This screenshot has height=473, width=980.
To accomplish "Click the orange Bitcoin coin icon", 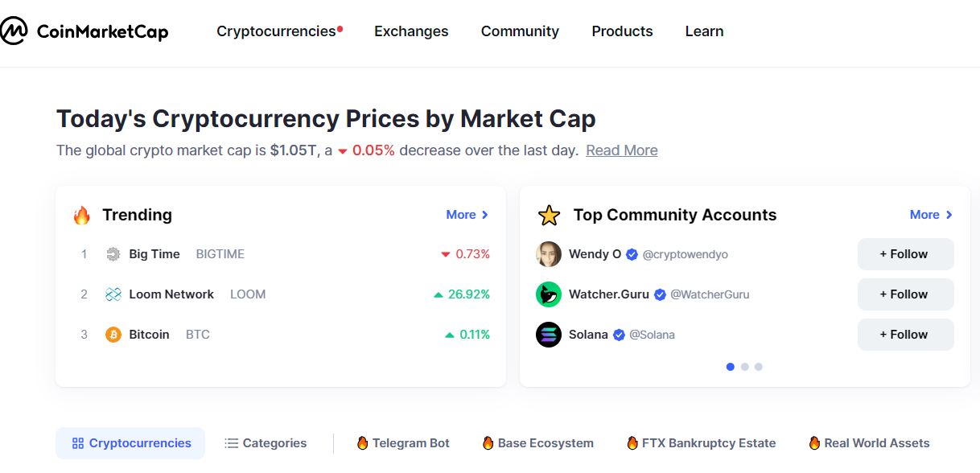I will (113, 335).
